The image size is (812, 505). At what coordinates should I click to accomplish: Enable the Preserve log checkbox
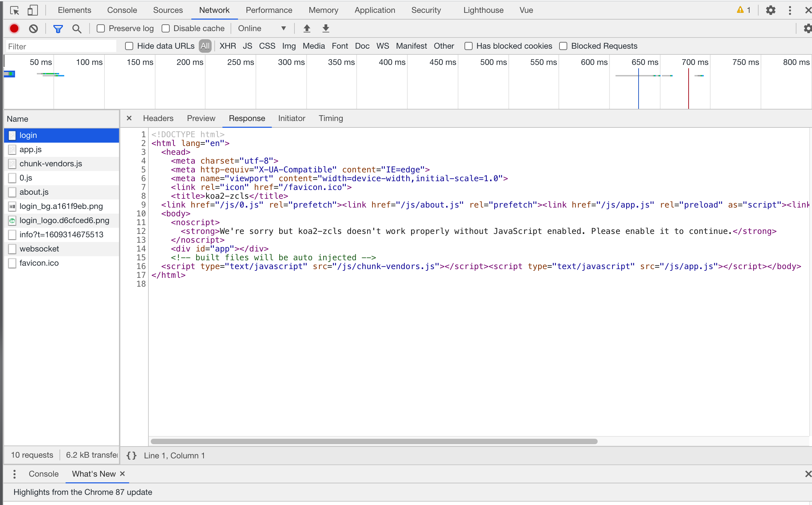coord(101,28)
